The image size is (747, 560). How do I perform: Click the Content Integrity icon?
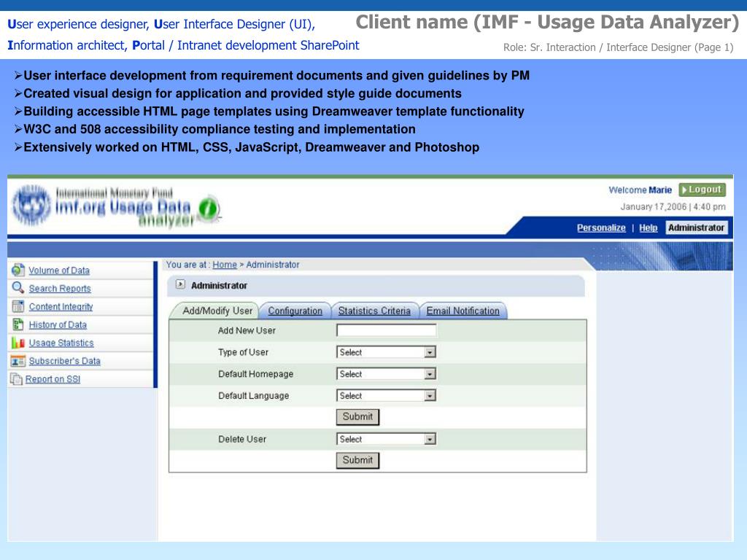point(18,306)
